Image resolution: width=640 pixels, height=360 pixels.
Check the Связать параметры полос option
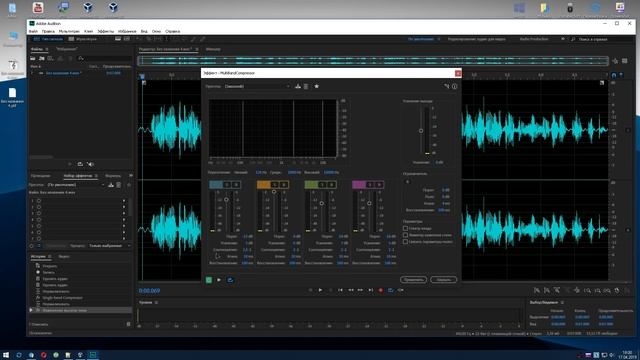click(x=405, y=242)
